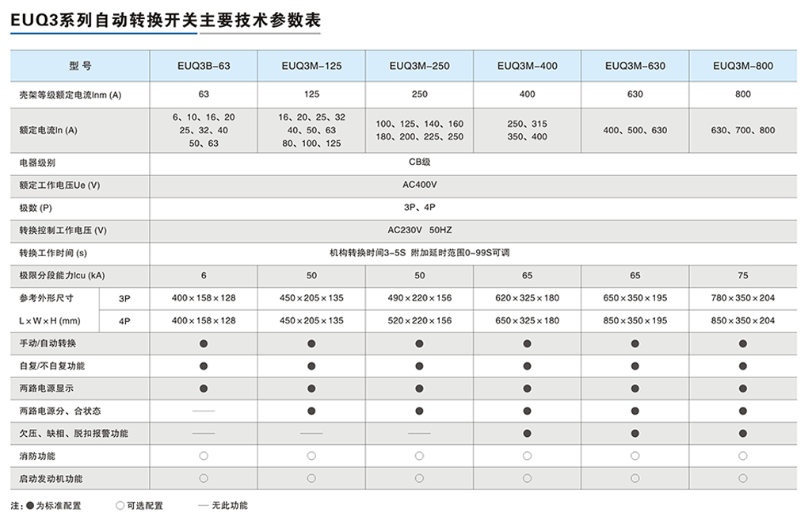Select the 两路电源分、合状态 dot under EUQ3M-400
The image size is (812, 517).
pyautogui.click(x=526, y=411)
